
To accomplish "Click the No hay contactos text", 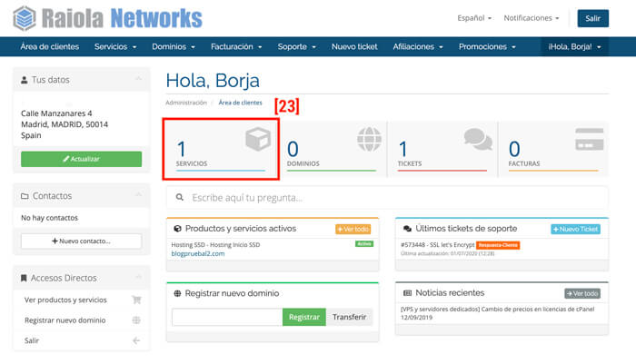I will pos(49,218).
